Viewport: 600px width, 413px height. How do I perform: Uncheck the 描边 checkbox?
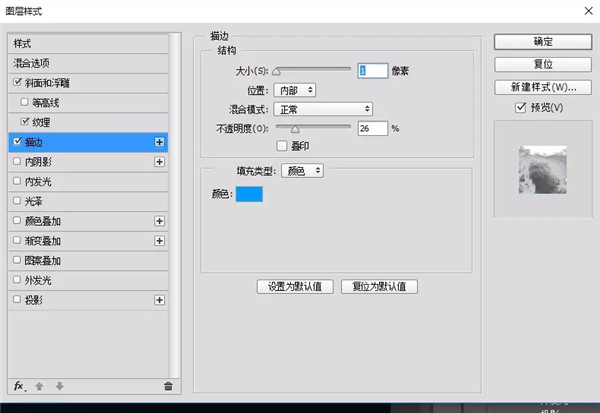(x=17, y=141)
